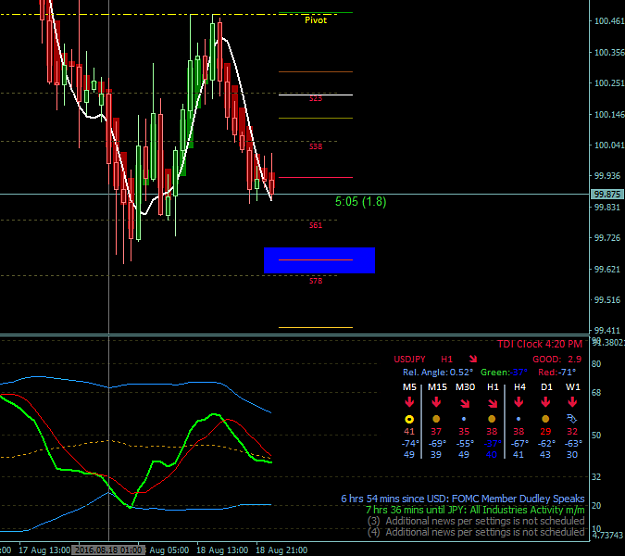The image size is (625, 556).
Task: Click highlighted date 2016.08.18 01:00 on time axis
Action: [x=108, y=550]
